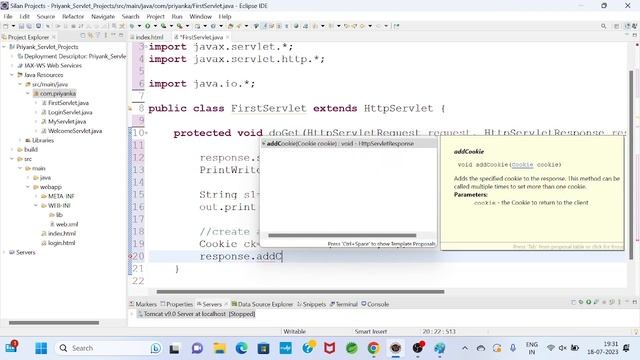Viewport: 640px width, 360px height.
Task: Collapse the Java Resources tree node
Action: [12, 75]
